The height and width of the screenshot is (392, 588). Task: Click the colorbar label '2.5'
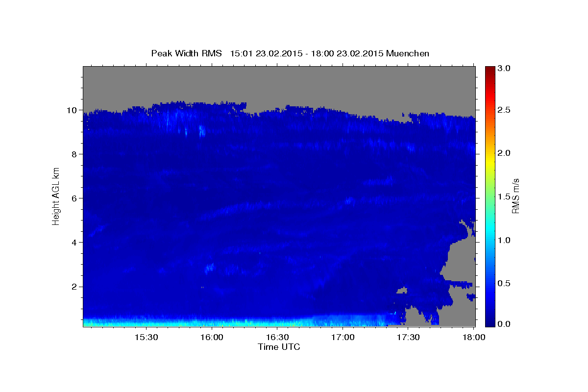(505, 110)
